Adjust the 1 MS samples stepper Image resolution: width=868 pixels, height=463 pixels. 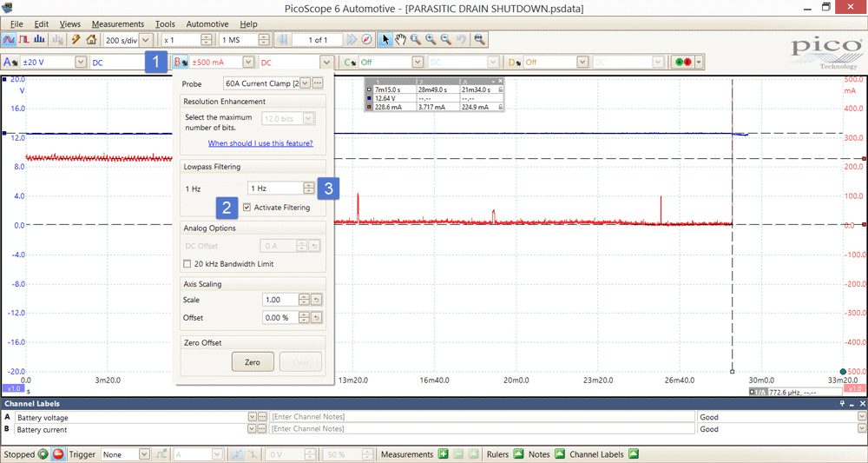(x=264, y=40)
